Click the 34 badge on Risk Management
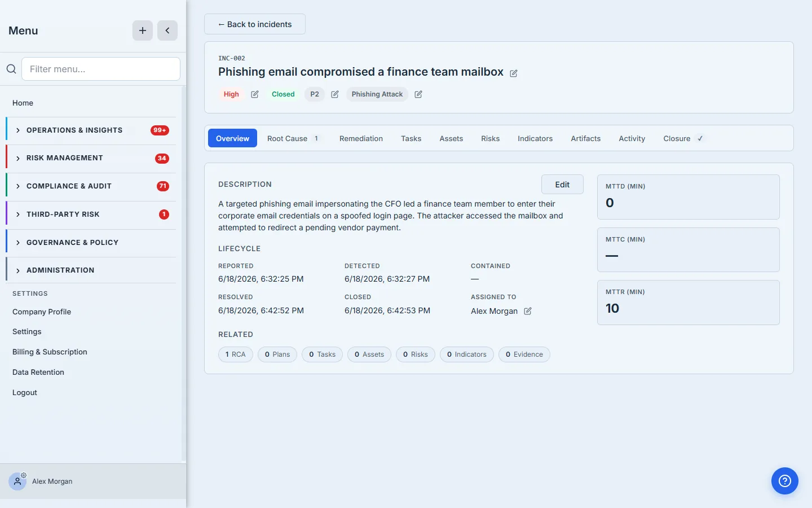Viewport: 812px width, 508px height. pos(162,158)
